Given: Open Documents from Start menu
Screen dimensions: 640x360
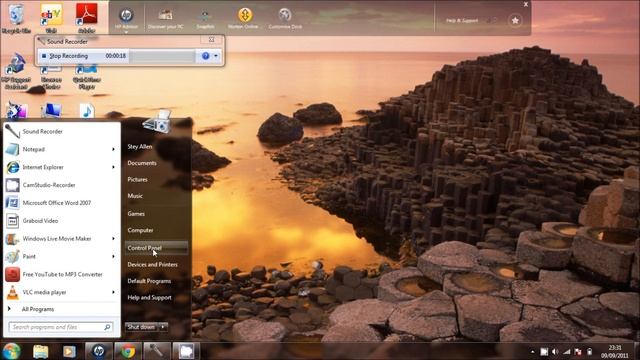Looking at the screenshot, I should click(x=142, y=163).
